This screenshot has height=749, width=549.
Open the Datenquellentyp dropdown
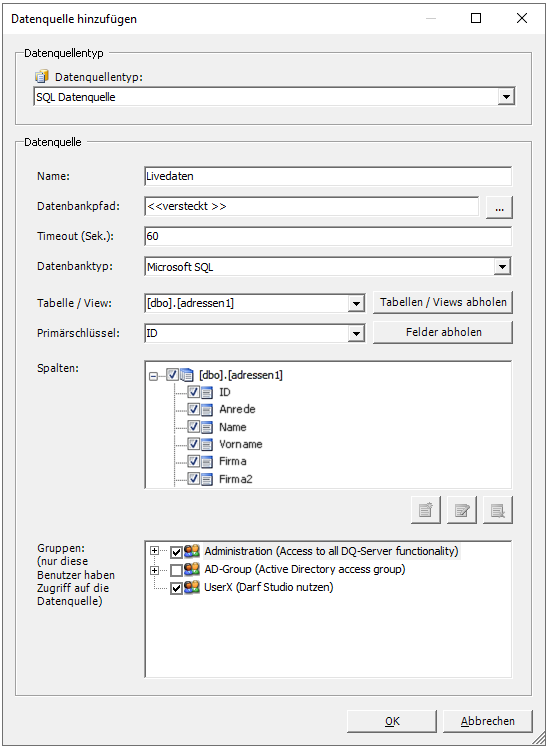pyautogui.click(x=506, y=97)
